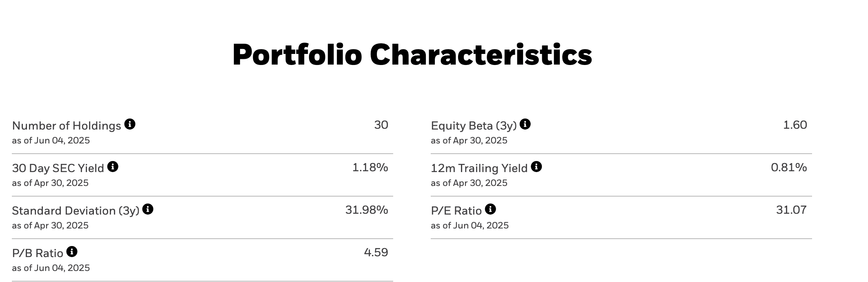The image size is (868, 282).
Task: Click info icon next to Standard Deviation (3y)
Action: coord(148,209)
